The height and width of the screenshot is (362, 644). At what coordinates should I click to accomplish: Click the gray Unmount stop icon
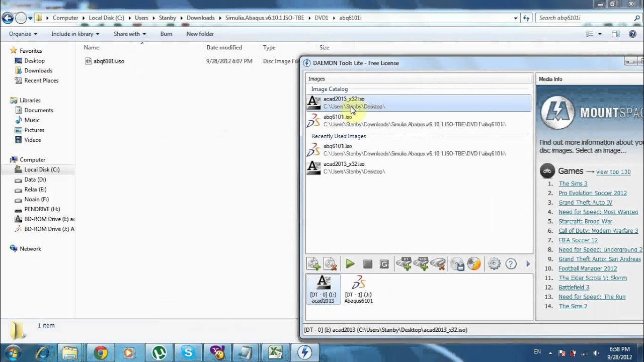pos(367,264)
